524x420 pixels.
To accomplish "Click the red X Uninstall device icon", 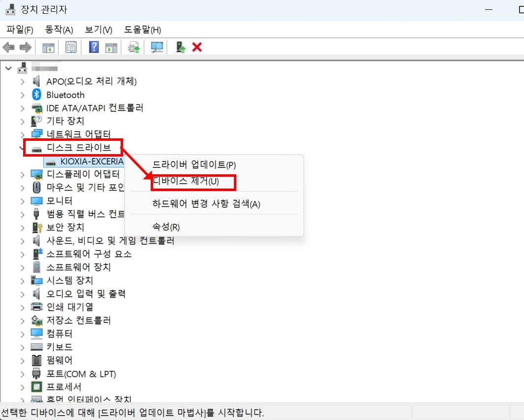I will pyautogui.click(x=197, y=47).
